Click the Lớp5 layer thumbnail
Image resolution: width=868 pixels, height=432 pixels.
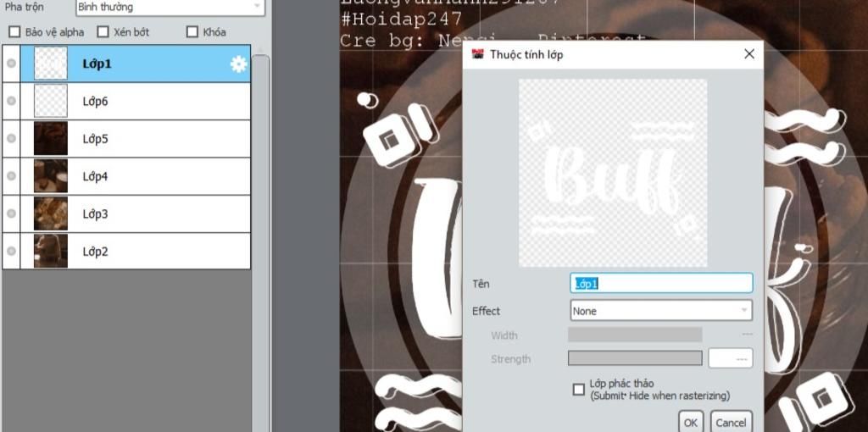pyautogui.click(x=51, y=138)
